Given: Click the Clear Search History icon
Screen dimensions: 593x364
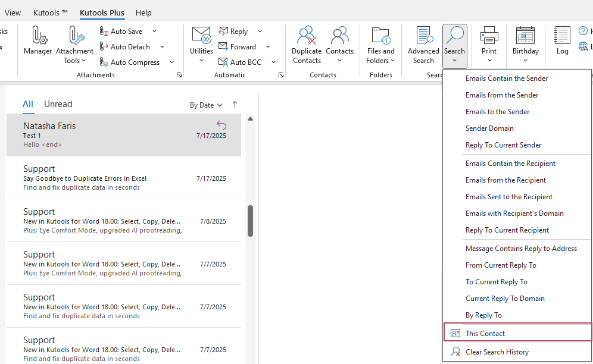Looking at the screenshot, I should pos(455,352).
